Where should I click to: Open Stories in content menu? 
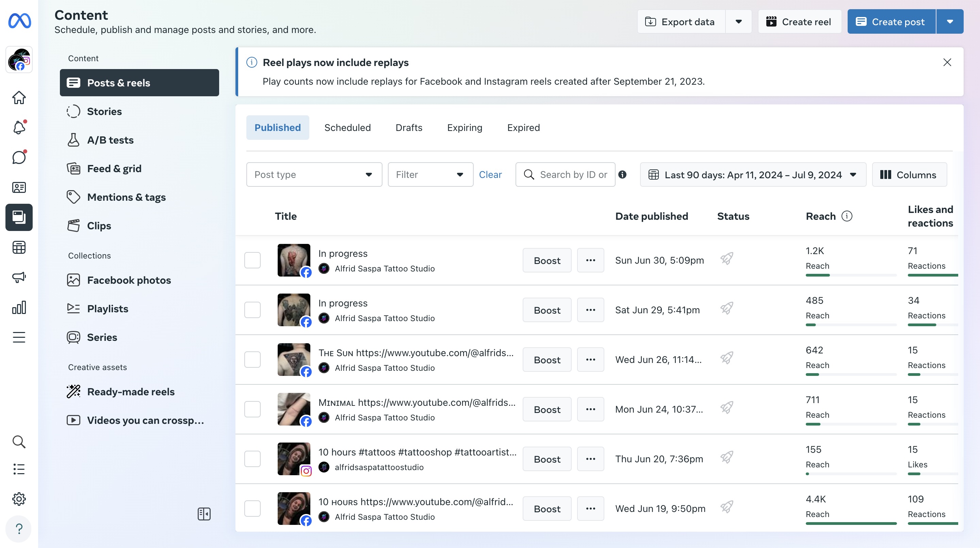(x=104, y=112)
